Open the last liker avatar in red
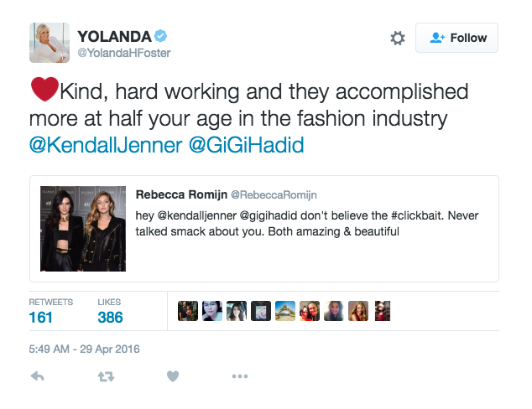The width and height of the screenshot is (532, 409). click(383, 311)
